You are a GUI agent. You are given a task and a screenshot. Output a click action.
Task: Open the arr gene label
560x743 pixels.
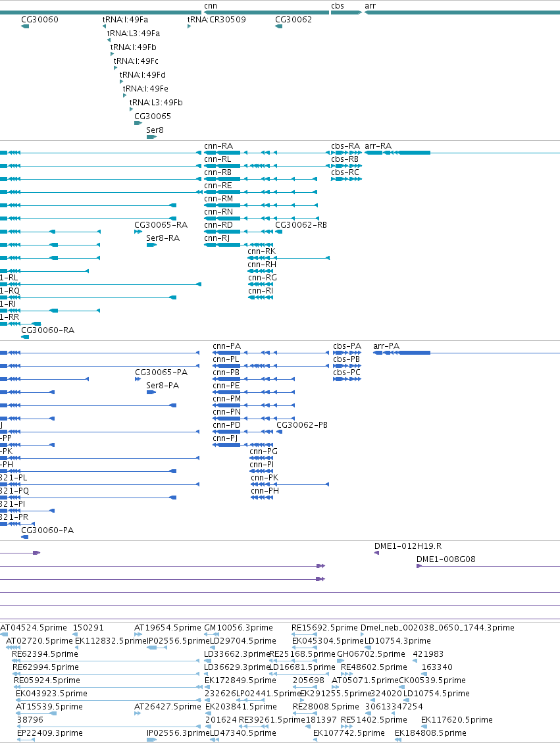point(370,6)
